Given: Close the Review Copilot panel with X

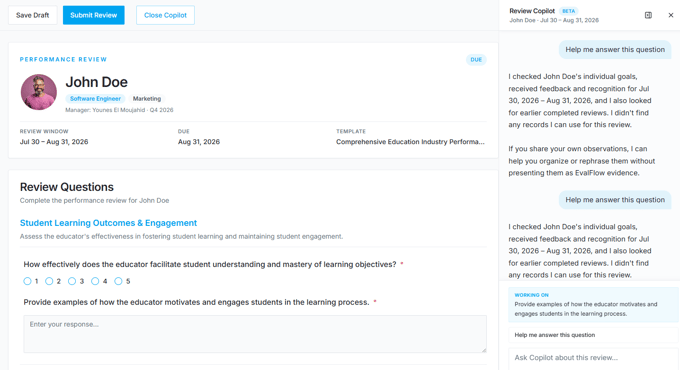Looking at the screenshot, I should pyautogui.click(x=671, y=15).
